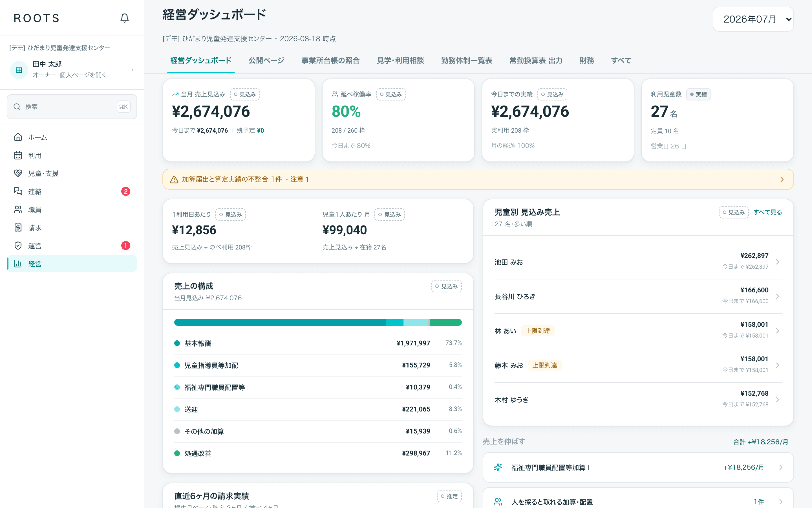Click the 検索 search field
This screenshot has width=812, height=508.
pos(72,106)
